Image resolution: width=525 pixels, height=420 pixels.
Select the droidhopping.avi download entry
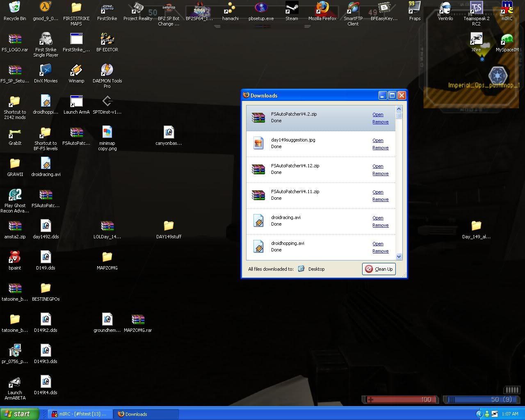coord(321,247)
